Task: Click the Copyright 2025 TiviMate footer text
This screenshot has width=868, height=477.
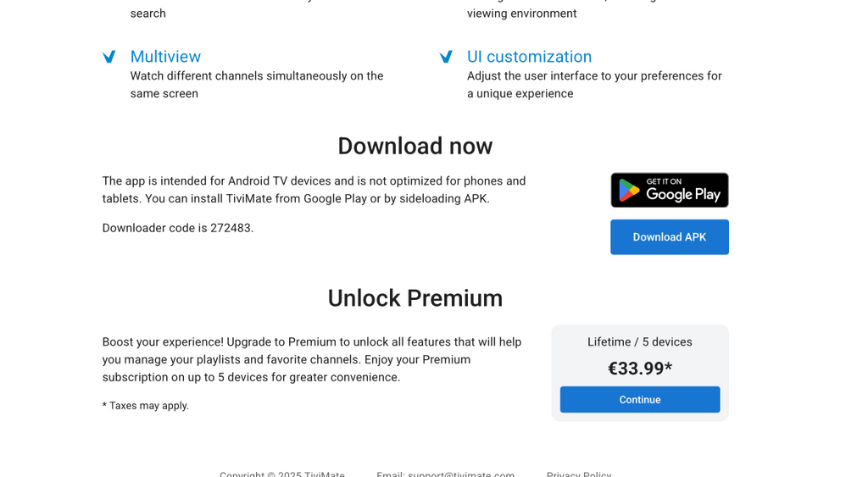Action: 282,474
